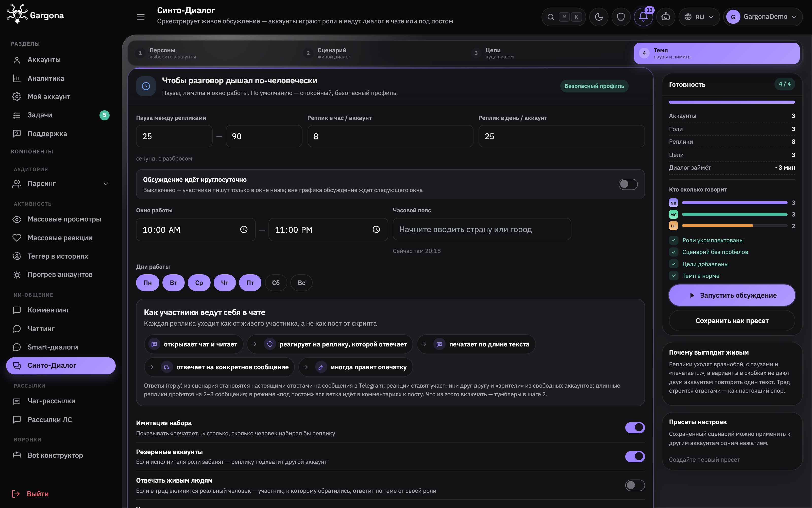Image resolution: width=812 pixels, height=508 pixels.
Task: Expand the Парсинг sidebar group
Action: 61,184
